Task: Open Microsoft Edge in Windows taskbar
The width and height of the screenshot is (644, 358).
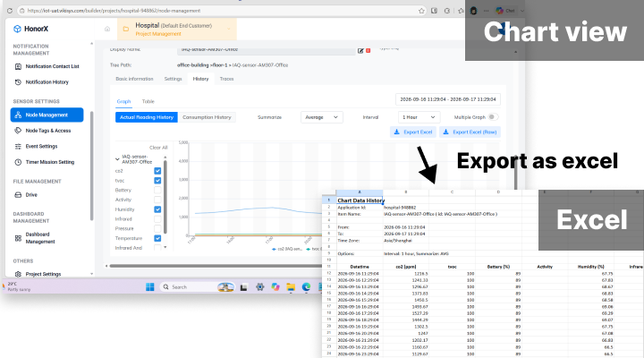Action: click(x=306, y=287)
